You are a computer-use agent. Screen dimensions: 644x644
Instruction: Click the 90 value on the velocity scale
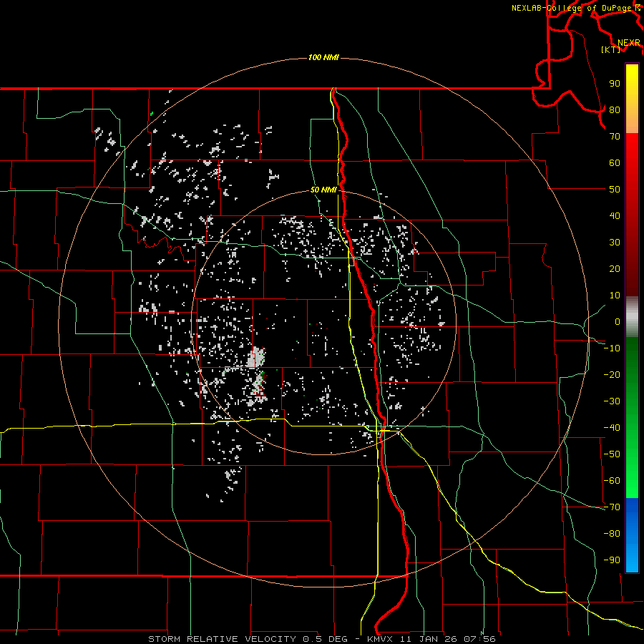[x=615, y=84]
